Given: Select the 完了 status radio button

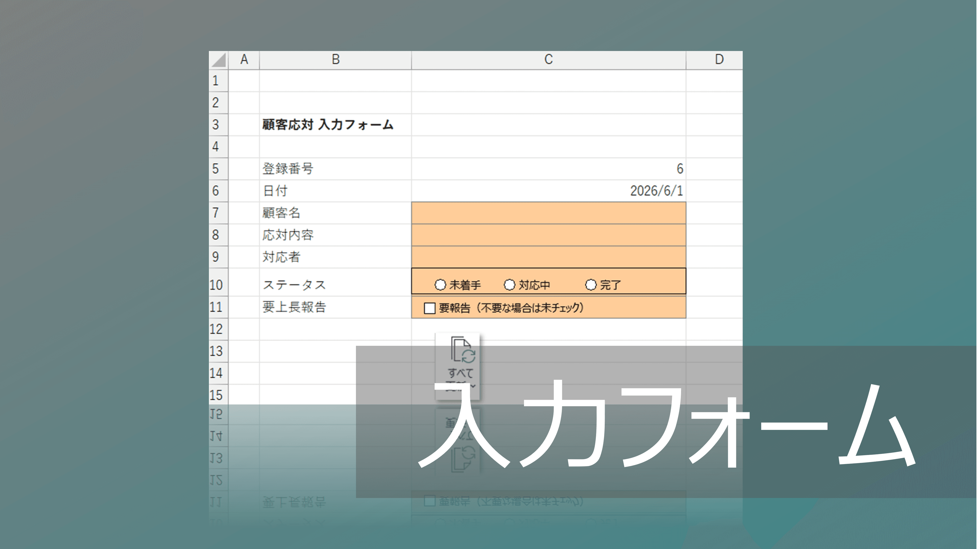Looking at the screenshot, I should click(591, 285).
